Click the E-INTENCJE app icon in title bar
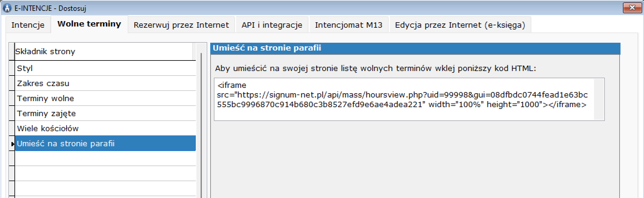 click(7, 8)
